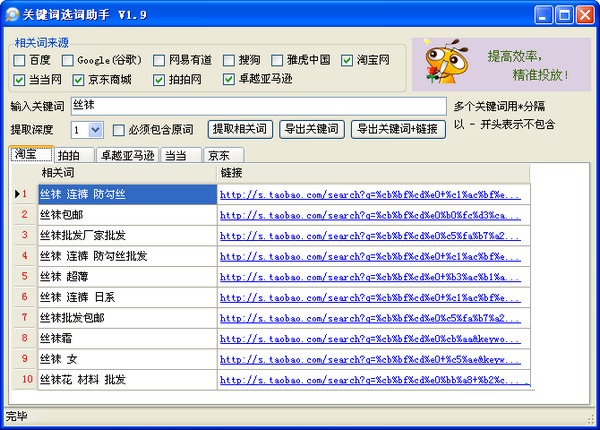Open the taobao link in row 1

click(x=370, y=195)
